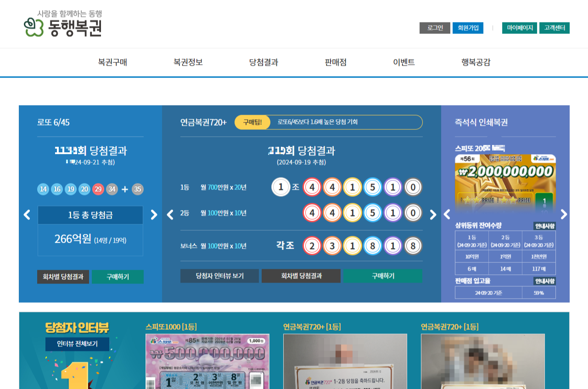Show previous Lotto 6/45 draw arrow

pyautogui.click(x=27, y=215)
